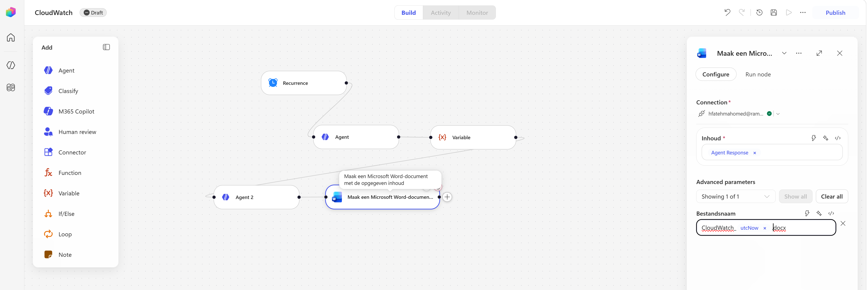The image size is (868, 290).
Task: Select the Configure tab
Action: point(716,74)
